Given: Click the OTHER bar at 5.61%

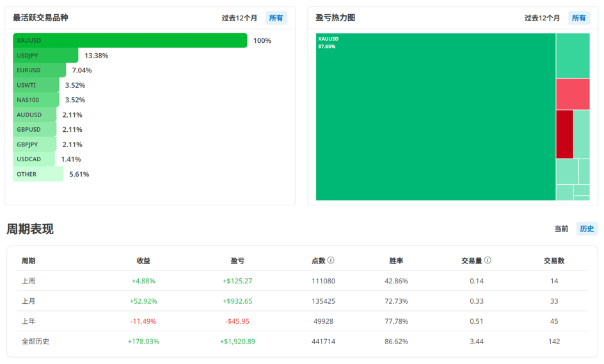Looking at the screenshot, I should [38, 174].
